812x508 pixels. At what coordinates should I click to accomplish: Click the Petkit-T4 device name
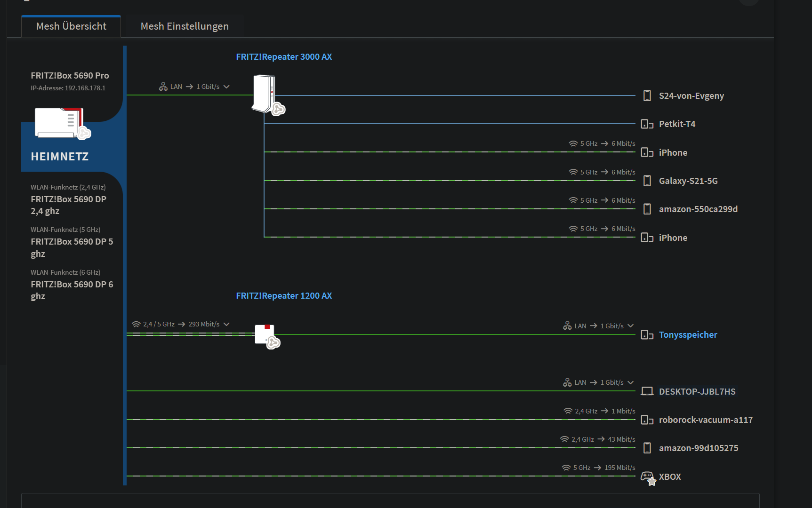point(677,124)
